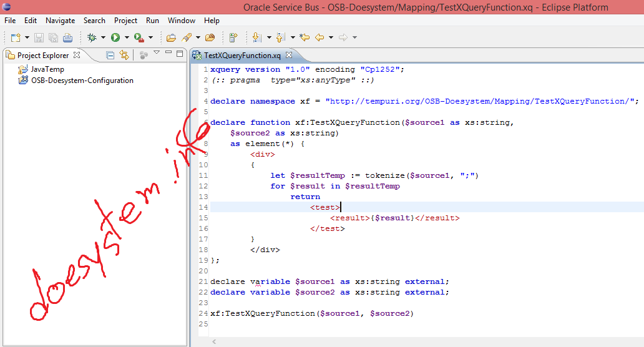This screenshot has height=347, width=644.
Task: Click the Forward navigation arrow
Action: click(x=343, y=38)
